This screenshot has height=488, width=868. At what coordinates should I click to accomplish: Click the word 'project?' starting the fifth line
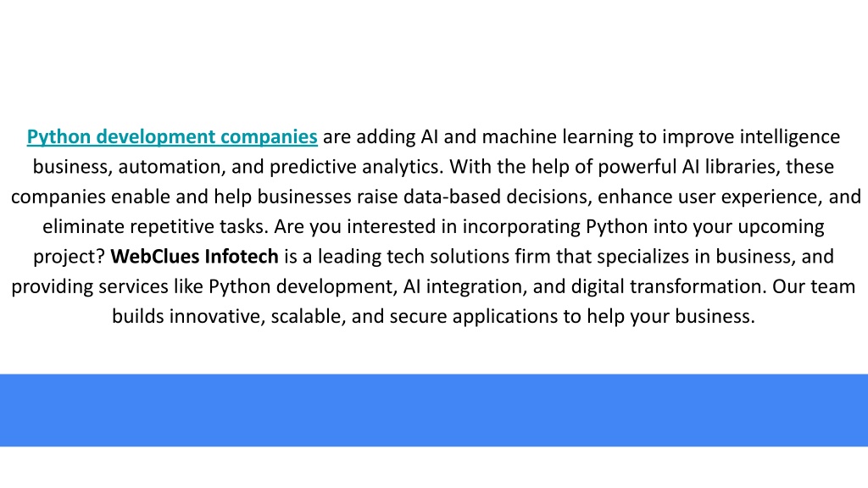(70, 256)
